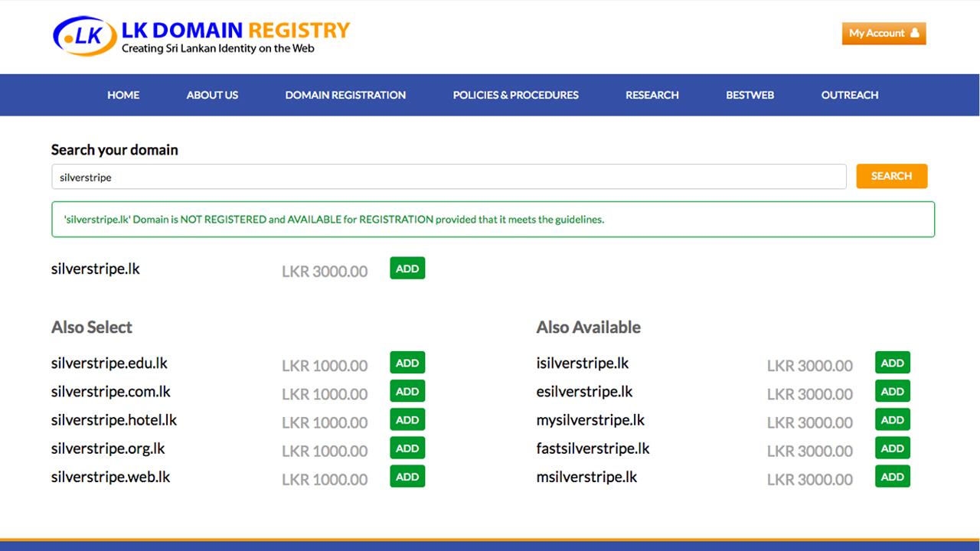The height and width of the screenshot is (551, 980).
Task: Add isilverstripe.lk domain
Action: pyautogui.click(x=892, y=364)
